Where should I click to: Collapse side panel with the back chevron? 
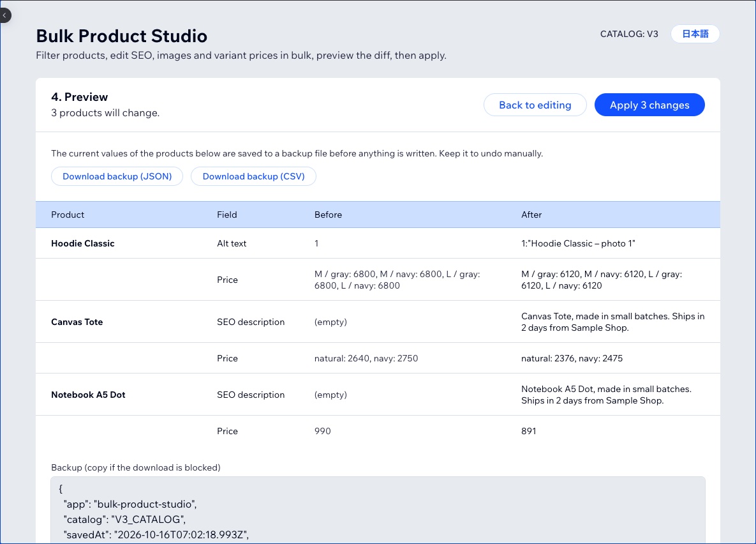pos(4,15)
